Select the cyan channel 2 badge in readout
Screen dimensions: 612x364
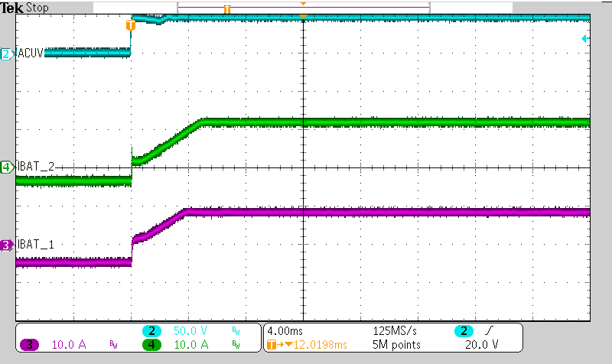(151, 331)
